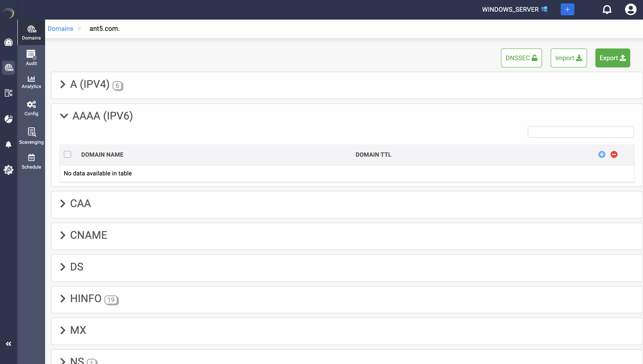Open the notifications bell in top bar
Viewport: 643px width, 364px height.
tap(607, 10)
